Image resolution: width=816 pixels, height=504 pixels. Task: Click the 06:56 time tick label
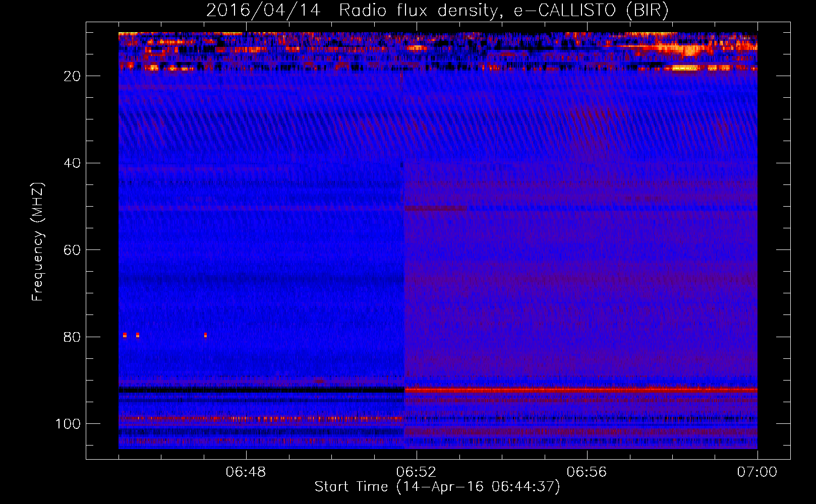tap(587, 472)
